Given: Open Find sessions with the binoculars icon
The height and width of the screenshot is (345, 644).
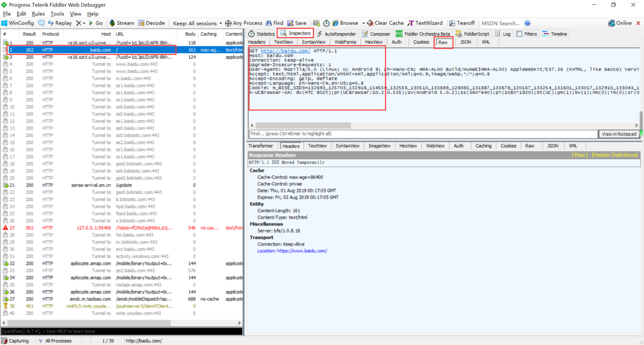Looking at the screenshot, I should 274,23.
